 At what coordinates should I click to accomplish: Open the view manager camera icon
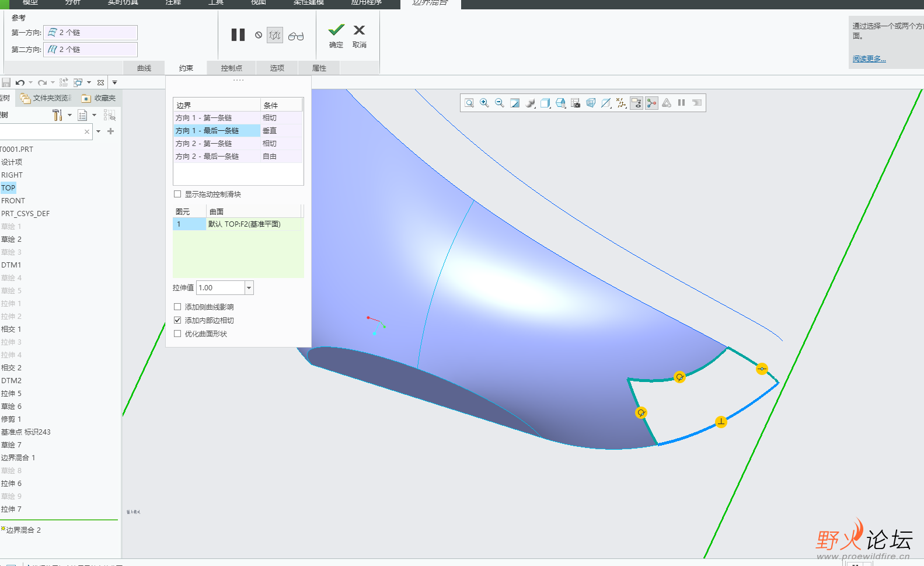click(576, 103)
